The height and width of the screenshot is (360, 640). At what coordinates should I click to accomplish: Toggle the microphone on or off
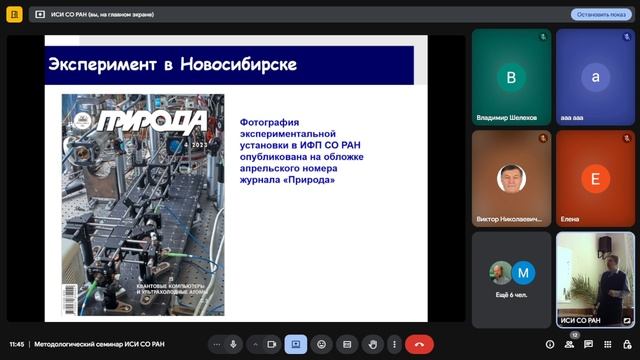point(233,344)
